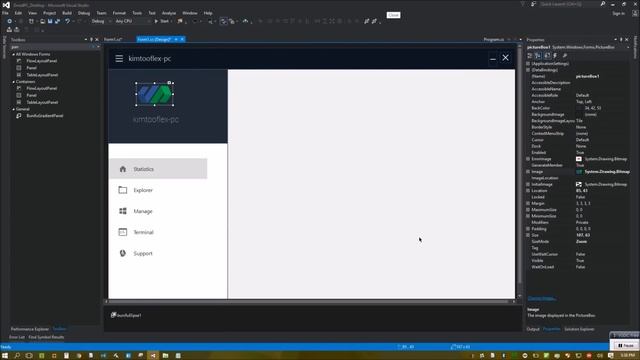Click the Start debugging button
640x360 pixels.
pos(162,21)
